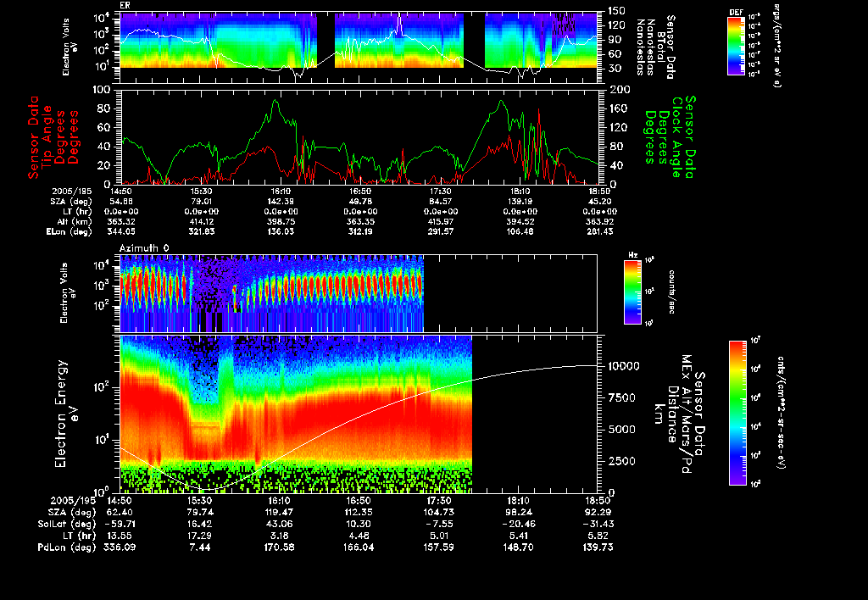Click PdLon value 7.44
This screenshot has height=600, width=868.
click(200, 547)
